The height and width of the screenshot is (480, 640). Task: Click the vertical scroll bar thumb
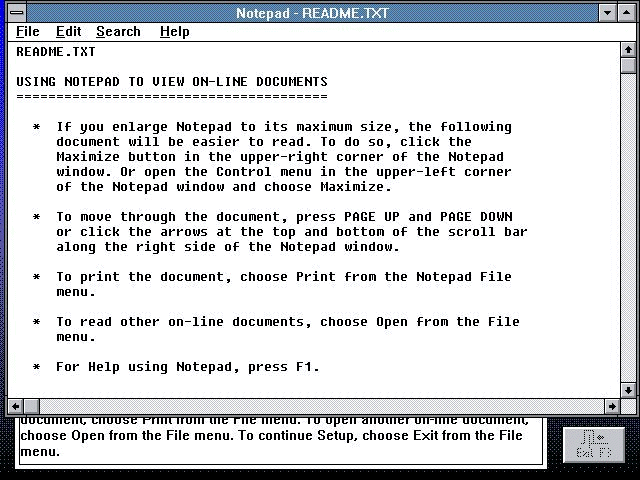[628, 65]
